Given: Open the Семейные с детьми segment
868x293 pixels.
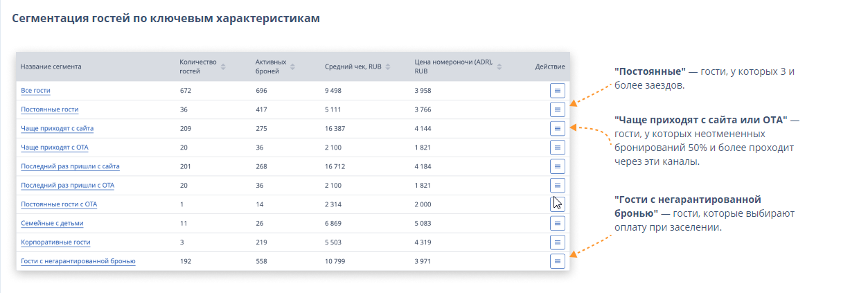Looking at the screenshot, I should 53,223.
